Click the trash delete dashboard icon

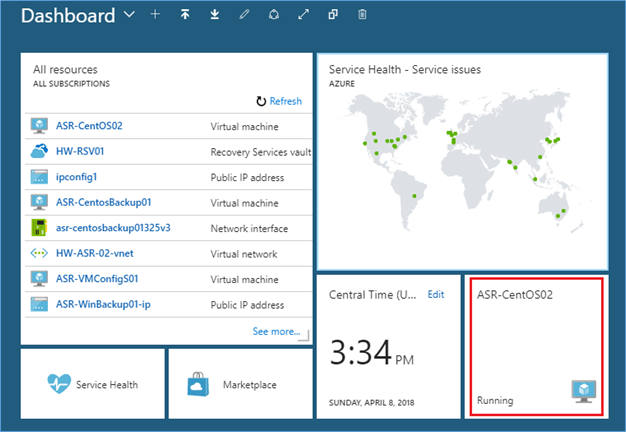click(x=362, y=15)
